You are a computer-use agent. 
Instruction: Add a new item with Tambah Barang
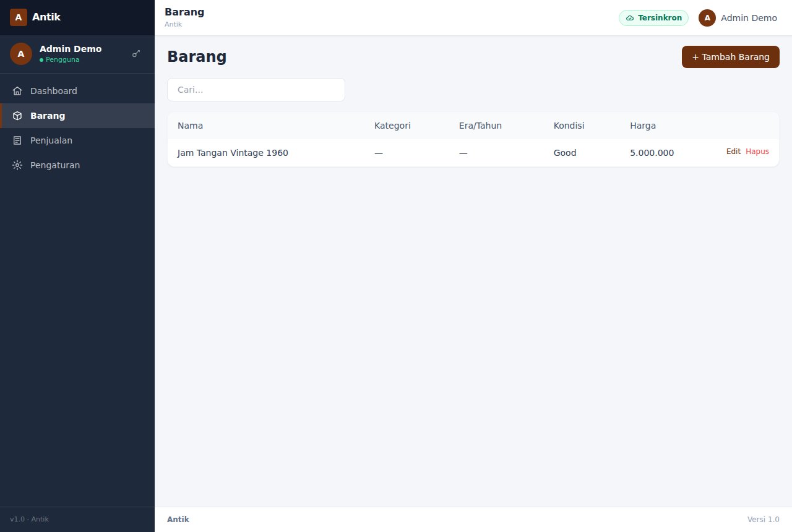click(x=731, y=57)
